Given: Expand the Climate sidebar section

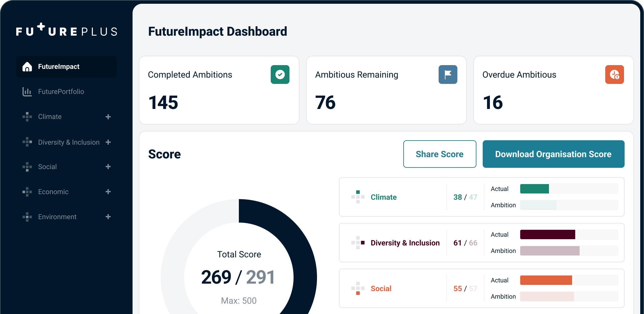Looking at the screenshot, I should [x=108, y=117].
